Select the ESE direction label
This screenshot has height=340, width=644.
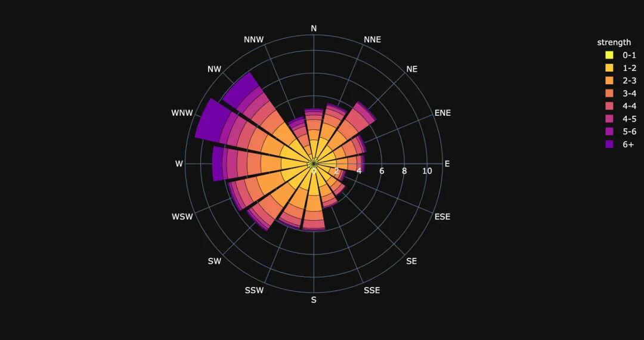(442, 217)
